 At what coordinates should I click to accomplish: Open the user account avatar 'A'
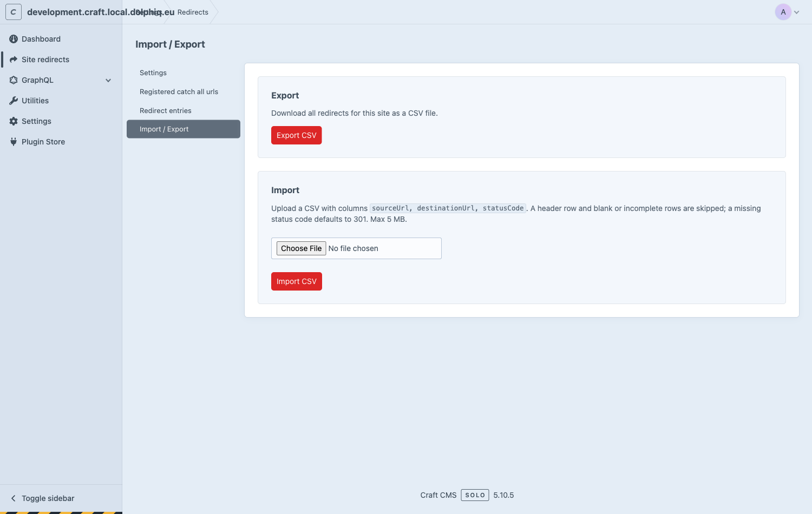click(x=783, y=12)
